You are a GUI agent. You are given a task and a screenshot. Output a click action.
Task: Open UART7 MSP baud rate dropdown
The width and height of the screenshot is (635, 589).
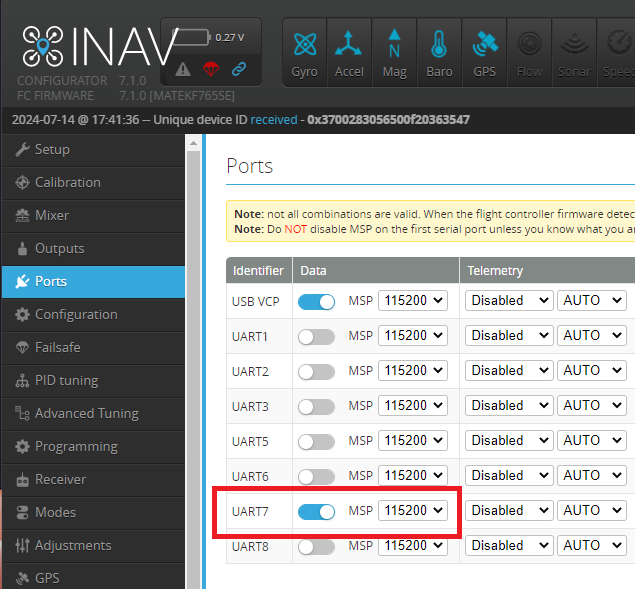click(413, 510)
